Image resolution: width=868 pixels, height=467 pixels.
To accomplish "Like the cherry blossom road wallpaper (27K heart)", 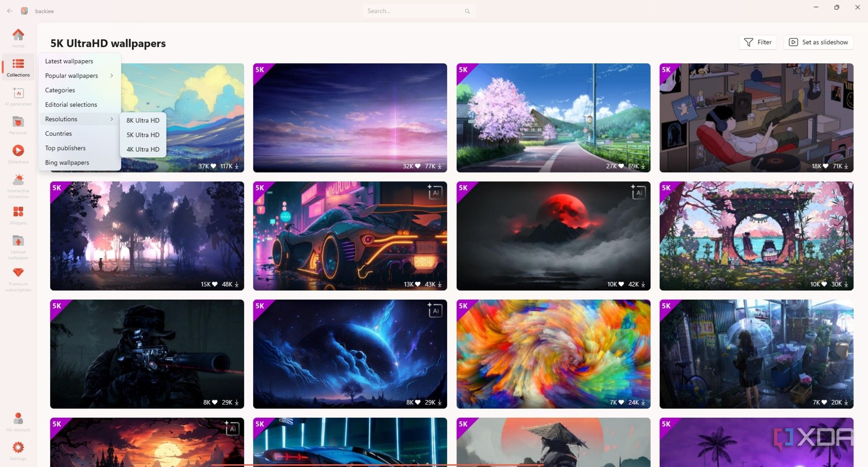I will coord(621,166).
